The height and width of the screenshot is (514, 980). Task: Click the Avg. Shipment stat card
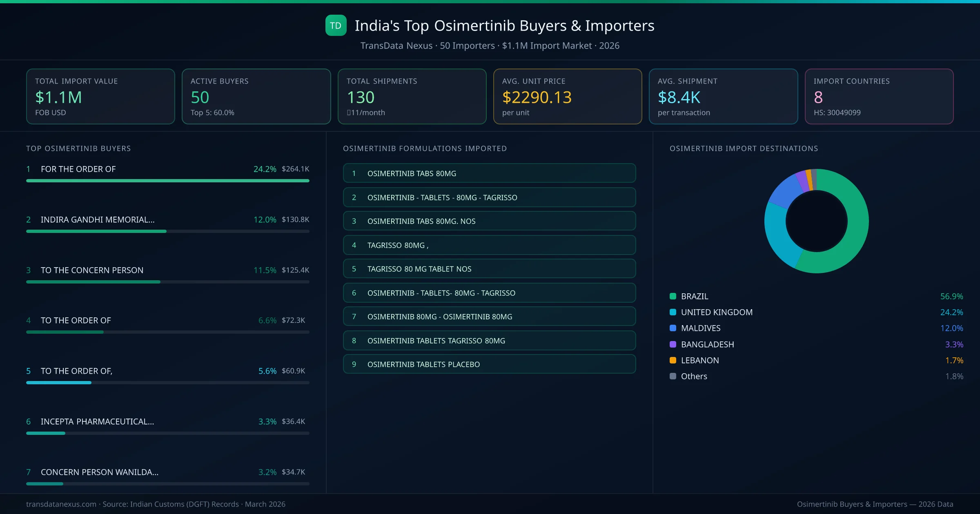(724, 96)
